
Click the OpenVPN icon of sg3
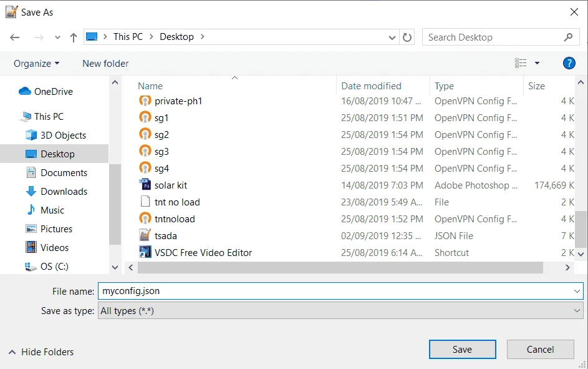pyautogui.click(x=145, y=152)
